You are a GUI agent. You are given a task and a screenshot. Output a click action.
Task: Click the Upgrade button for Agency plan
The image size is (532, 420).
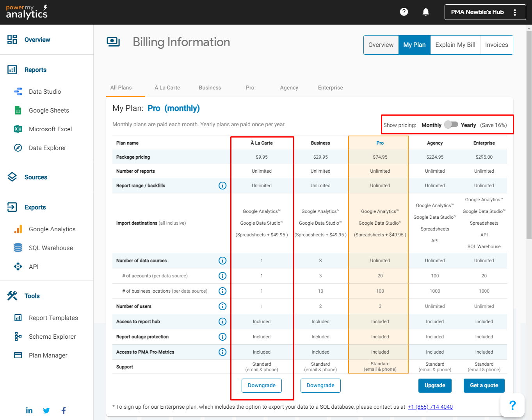(x=435, y=386)
